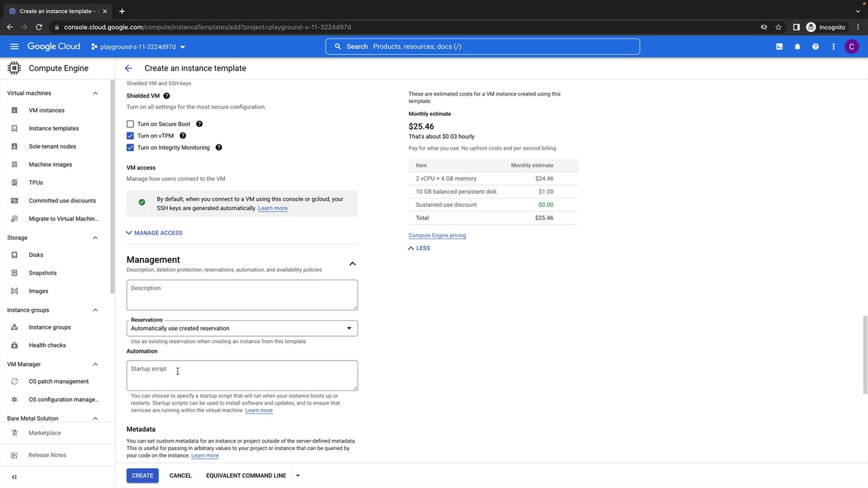The height and width of the screenshot is (488, 868).
Task: Click the Shielded VM help icon
Action: pos(166,96)
